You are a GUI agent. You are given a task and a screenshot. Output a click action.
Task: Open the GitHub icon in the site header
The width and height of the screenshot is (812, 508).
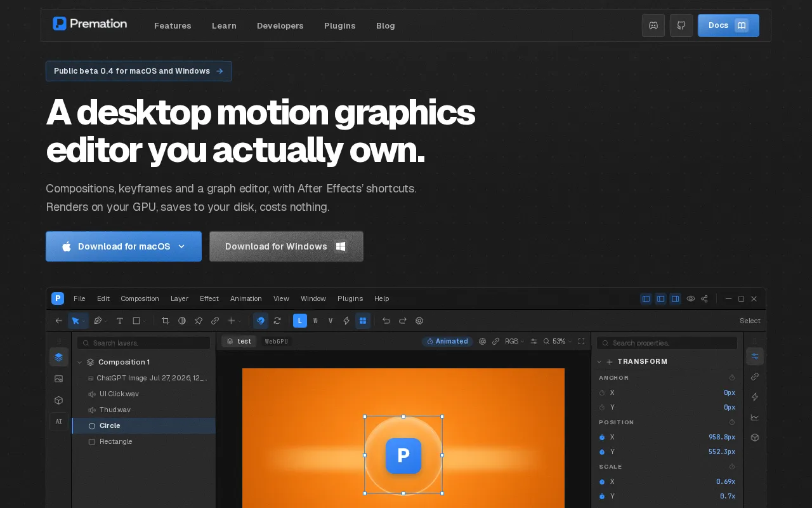pyautogui.click(x=681, y=25)
